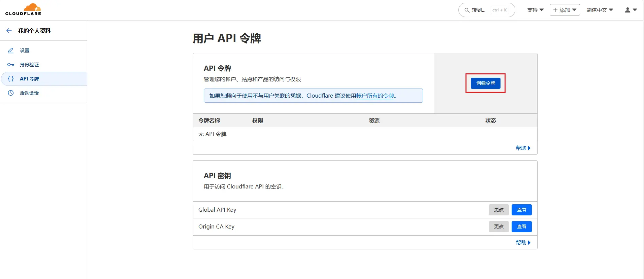This screenshot has width=644, height=279.
Task: Click 查看 for Global API Key
Action: [522, 210]
